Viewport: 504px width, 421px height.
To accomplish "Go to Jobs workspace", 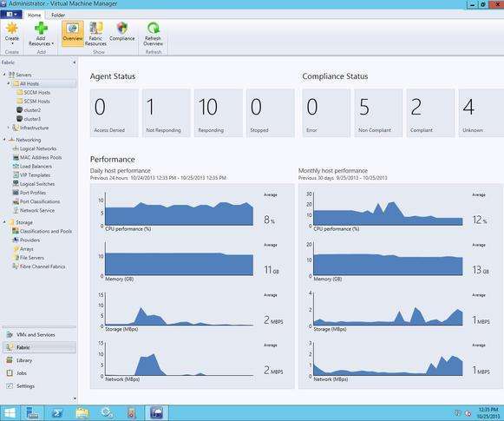I will (x=40, y=373).
